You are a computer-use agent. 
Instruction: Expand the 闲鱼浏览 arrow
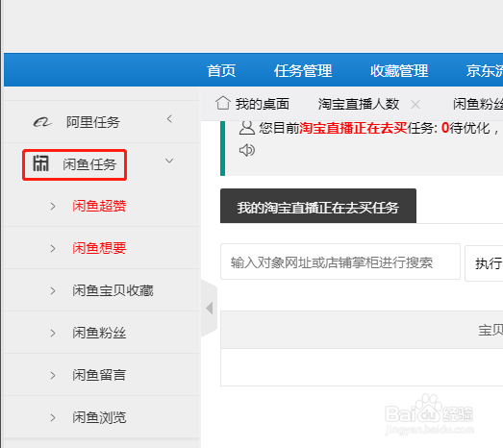point(53,418)
